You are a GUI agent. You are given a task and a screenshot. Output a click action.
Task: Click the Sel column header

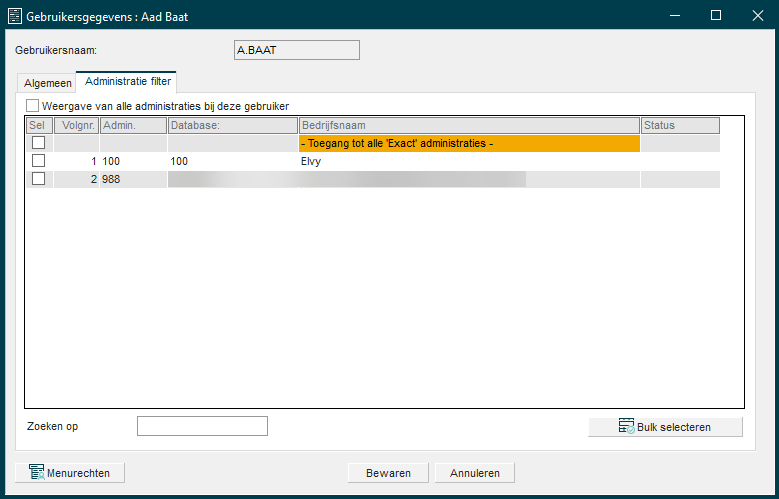pyautogui.click(x=38, y=125)
